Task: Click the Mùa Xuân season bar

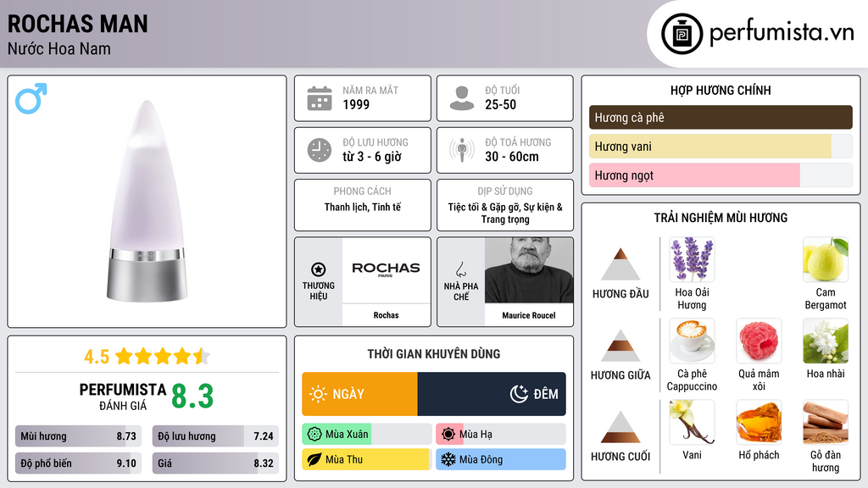Action: [367, 435]
